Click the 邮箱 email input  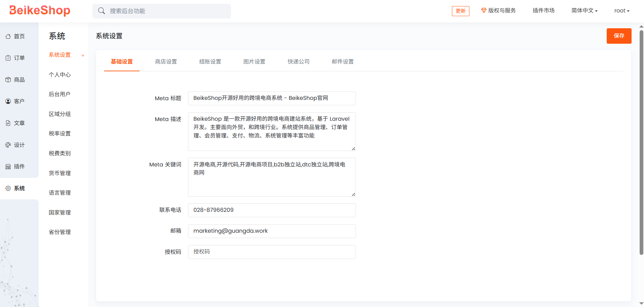272,231
